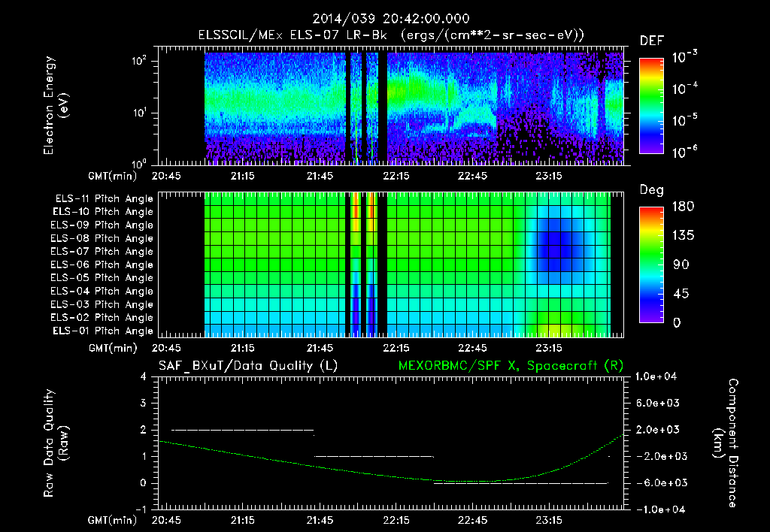770x532 pixels.
Task: Click the ELS-07 Pitch Angle row label
Action: click(102, 252)
